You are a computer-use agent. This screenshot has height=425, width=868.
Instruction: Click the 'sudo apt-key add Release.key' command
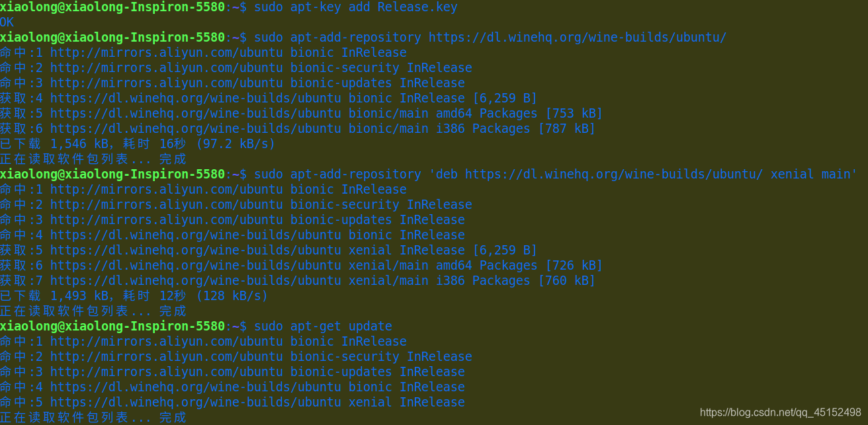[x=356, y=7]
